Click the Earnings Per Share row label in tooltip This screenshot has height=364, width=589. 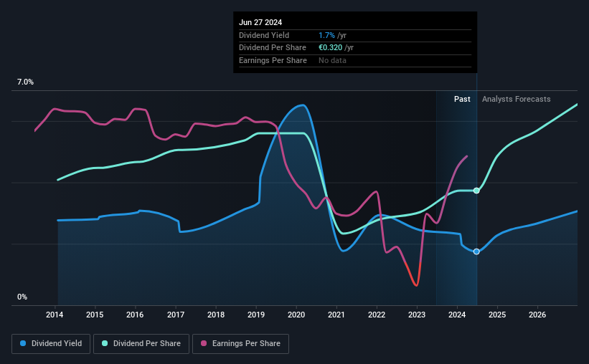(273, 60)
